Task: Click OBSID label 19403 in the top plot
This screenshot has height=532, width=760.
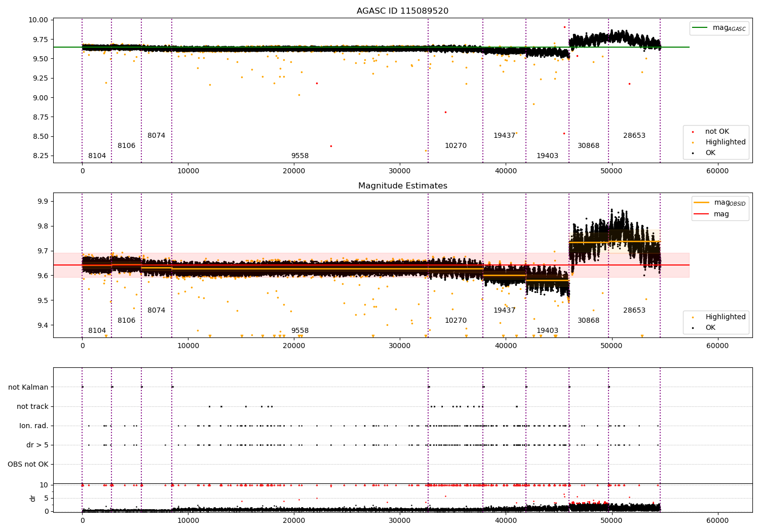Action: coord(548,156)
